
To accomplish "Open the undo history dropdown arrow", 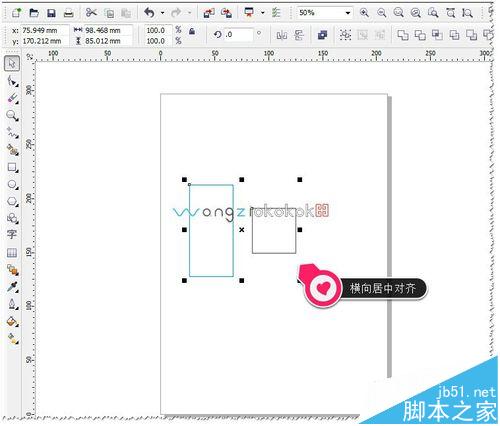I will 162,13.
